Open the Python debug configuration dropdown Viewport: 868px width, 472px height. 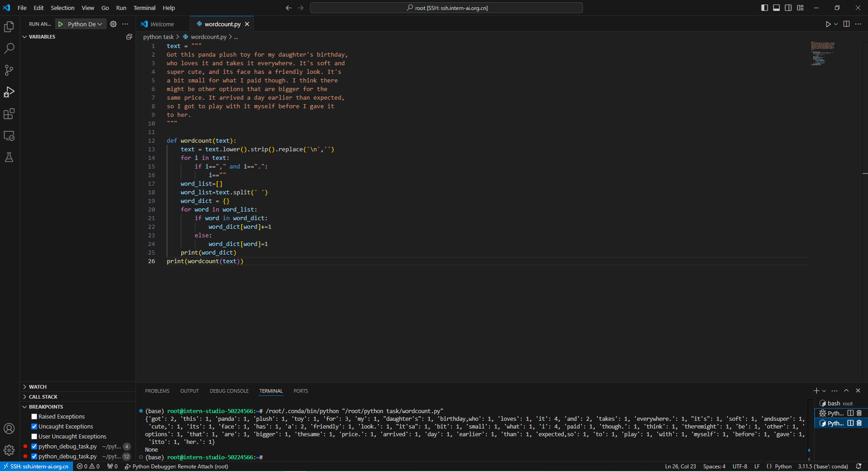point(85,24)
